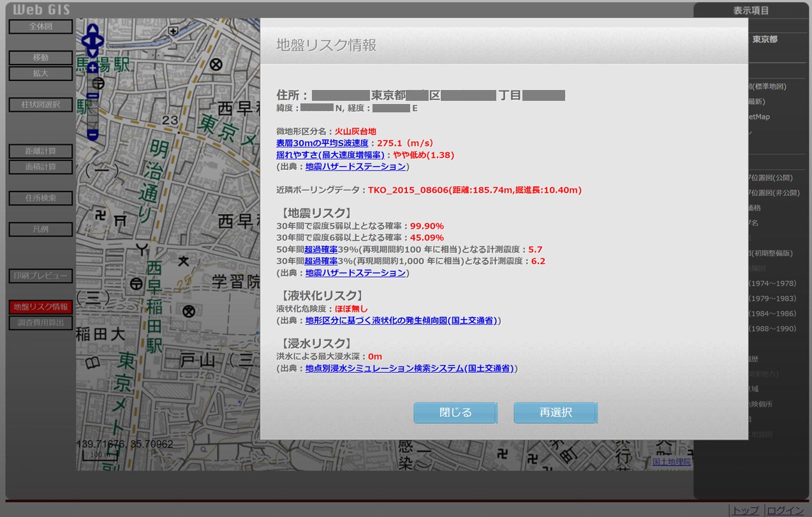Click the 火山灰台地 value text
This screenshot has height=517, width=812.
click(355, 131)
